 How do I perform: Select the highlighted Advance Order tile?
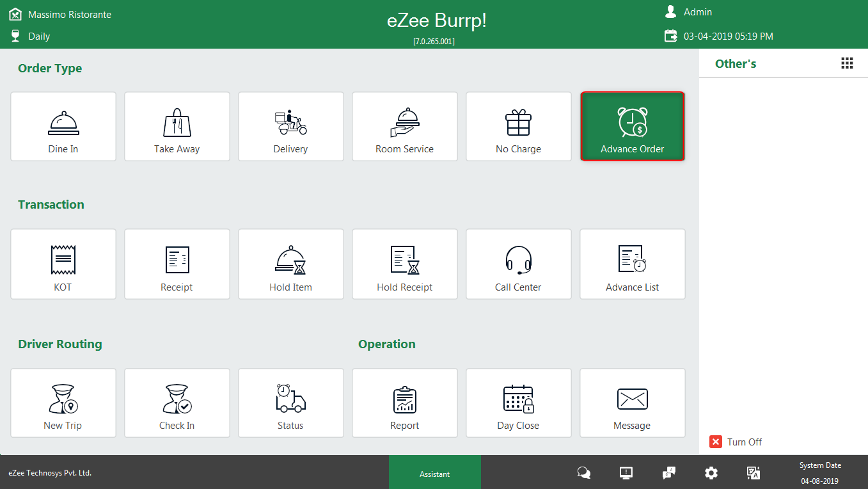coord(633,126)
